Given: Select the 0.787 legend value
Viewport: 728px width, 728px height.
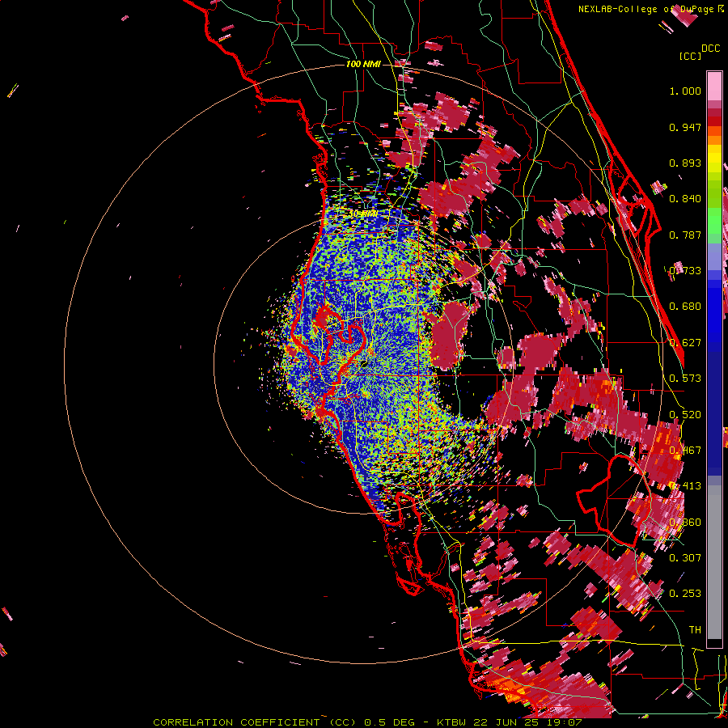Looking at the screenshot, I should tap(685, 235).
